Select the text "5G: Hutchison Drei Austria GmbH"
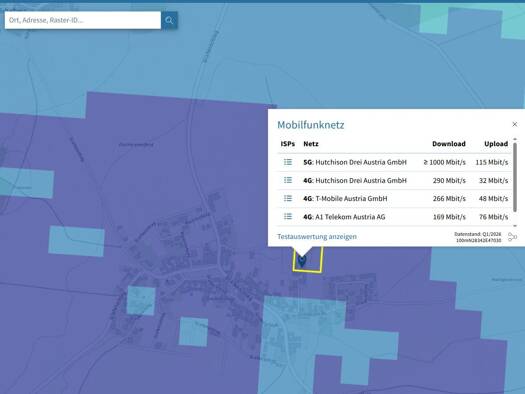 355,162
